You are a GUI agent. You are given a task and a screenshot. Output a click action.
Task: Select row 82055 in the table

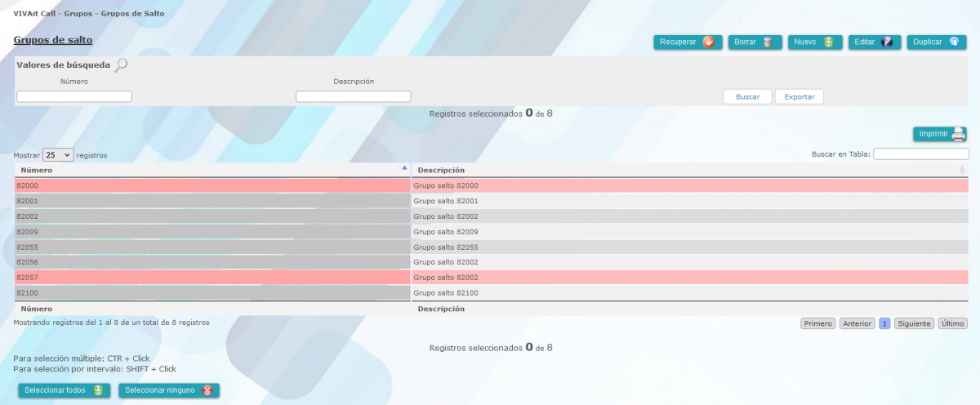coord(212,247)
